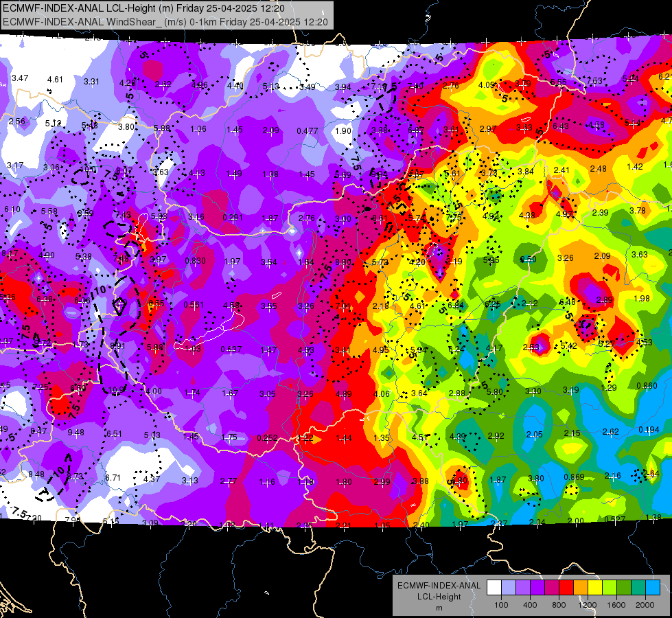Click the wind shear value 2.89
The height and width of the screenshot is (618, 672).
pyautogui.click(x=604, y=300)
